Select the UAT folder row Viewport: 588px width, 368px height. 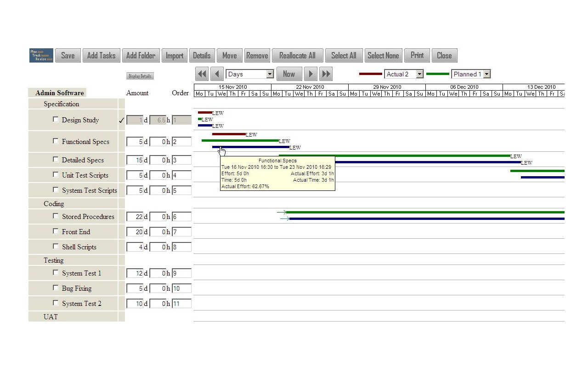(73, 317)
